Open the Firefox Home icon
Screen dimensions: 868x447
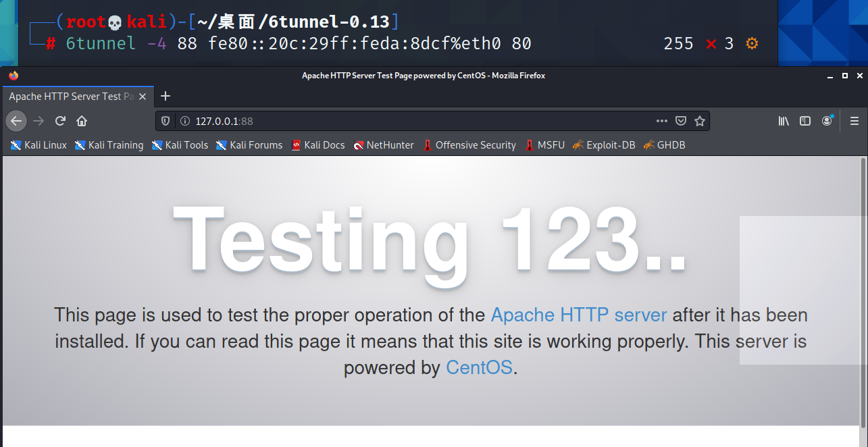tap(82, 121)
